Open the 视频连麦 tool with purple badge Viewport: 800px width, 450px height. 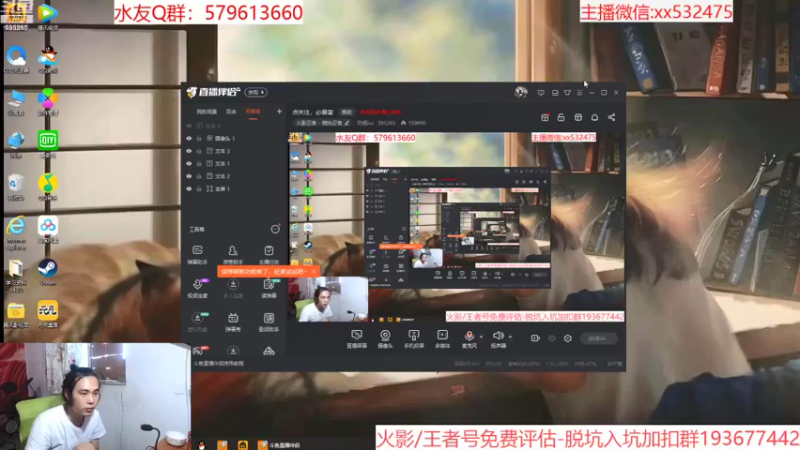[197, 288]
